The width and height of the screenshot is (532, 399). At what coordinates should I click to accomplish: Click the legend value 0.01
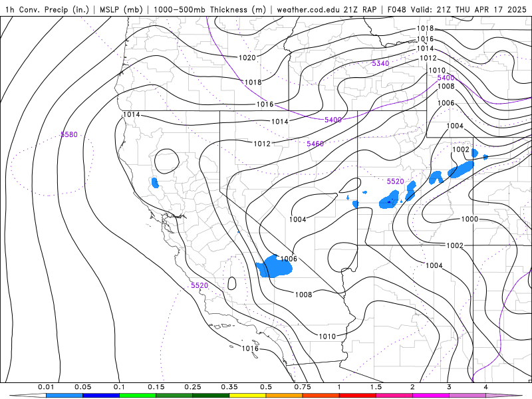(x=46, y=387)
